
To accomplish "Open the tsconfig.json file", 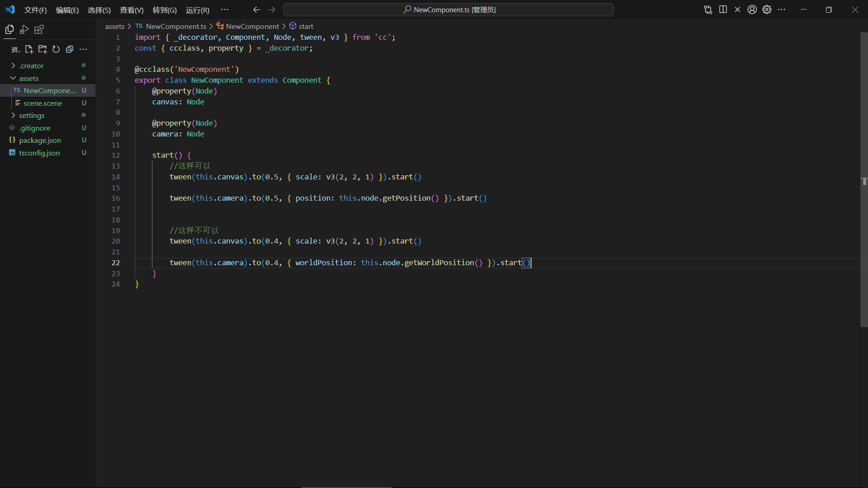I will click(39, 153).
